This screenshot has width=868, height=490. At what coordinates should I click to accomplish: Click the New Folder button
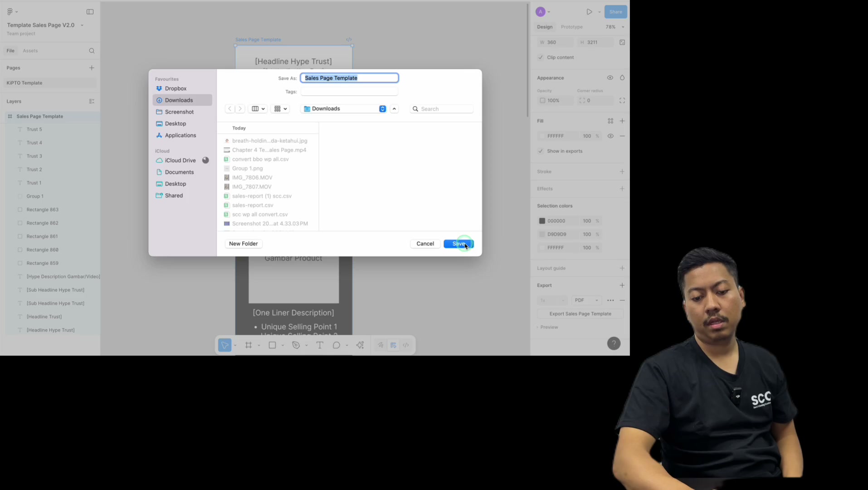(x=244, y=244)
